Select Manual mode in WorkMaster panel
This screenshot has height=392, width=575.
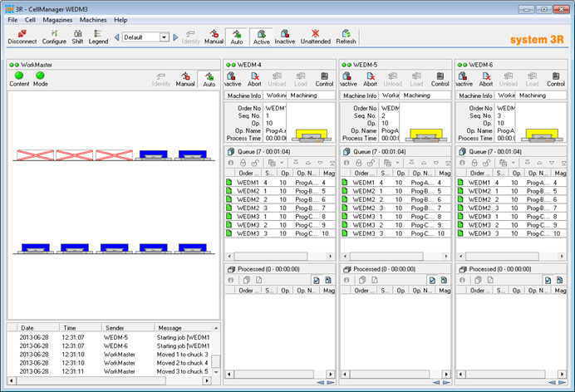(185, 79)
